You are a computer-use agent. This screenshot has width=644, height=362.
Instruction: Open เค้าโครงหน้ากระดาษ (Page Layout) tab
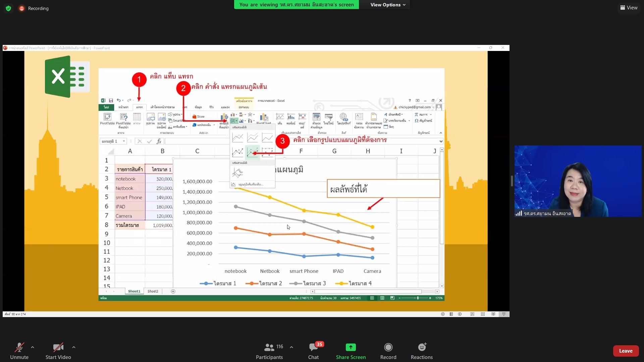(162, 107)
